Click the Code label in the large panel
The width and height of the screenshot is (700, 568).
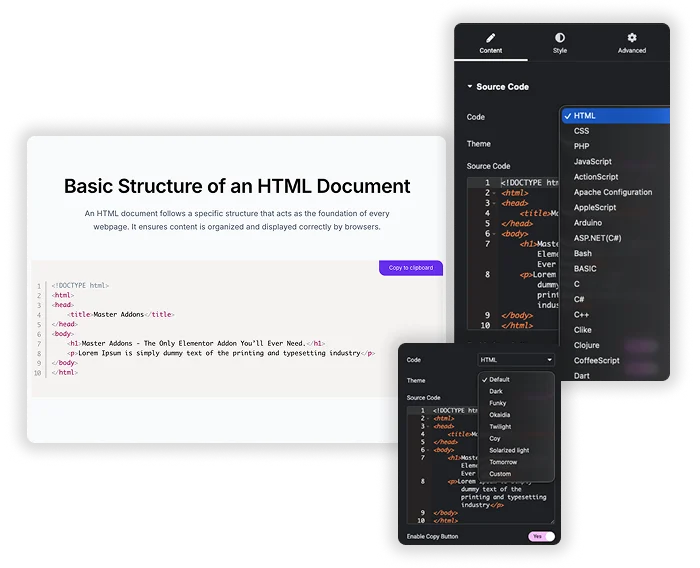click(475, 117)
